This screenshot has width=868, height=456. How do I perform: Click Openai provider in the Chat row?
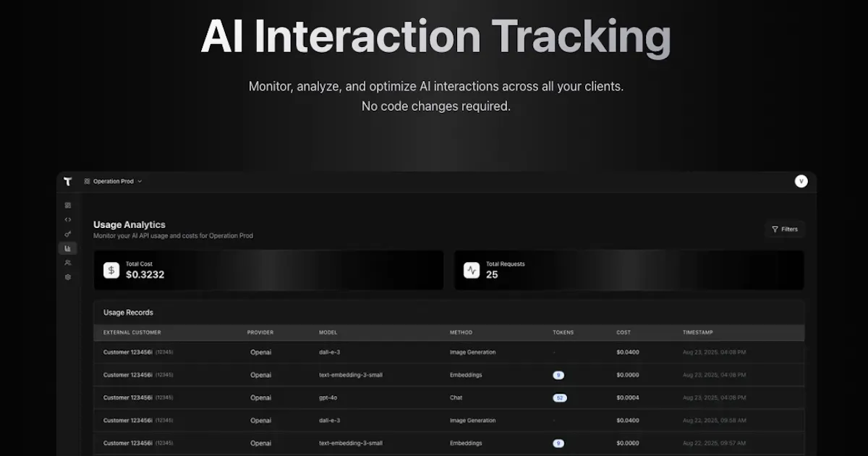point(261,397)
